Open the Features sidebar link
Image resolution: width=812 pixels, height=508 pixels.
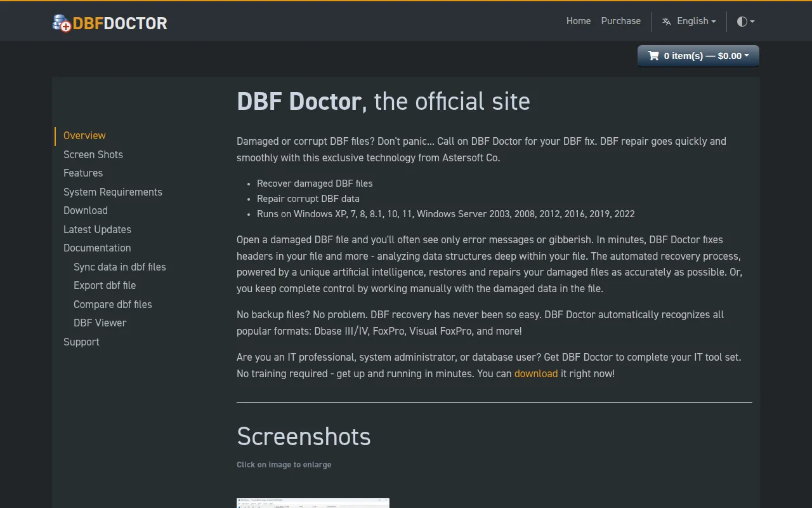83,173
